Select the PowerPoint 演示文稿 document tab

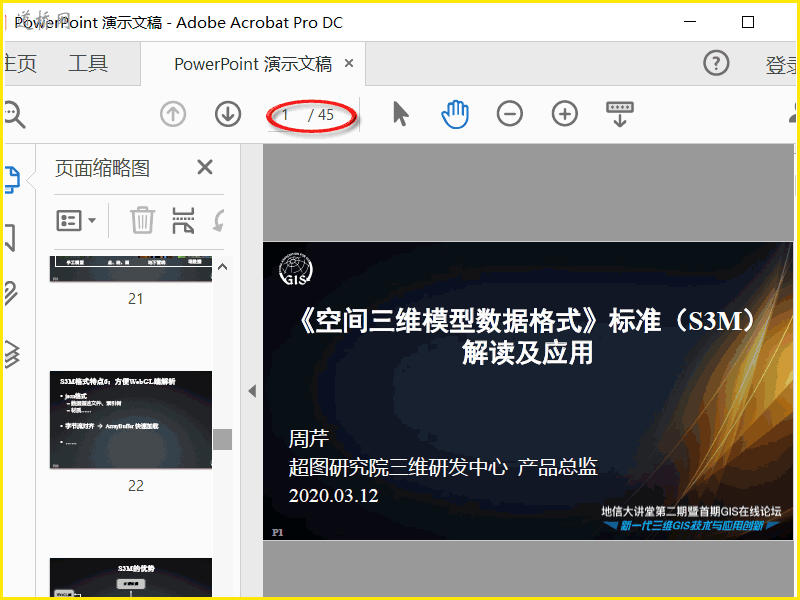[253, 64]
